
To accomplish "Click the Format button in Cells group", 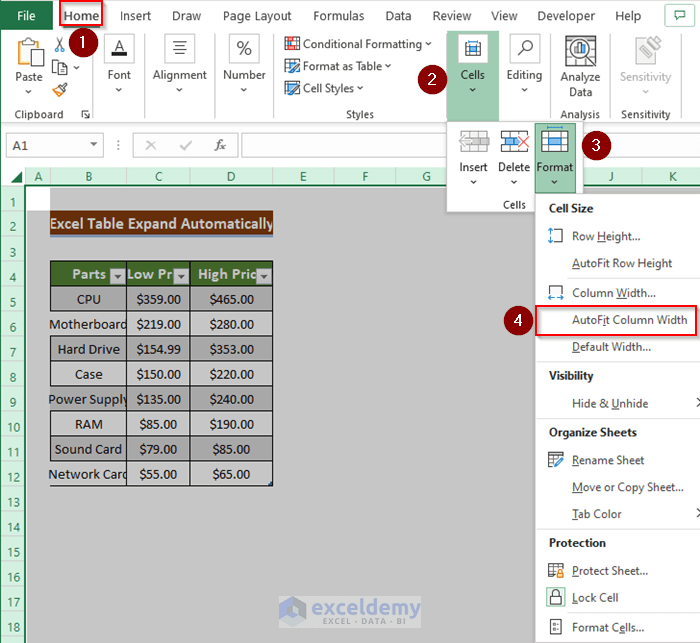I will (x=555, y=155).
